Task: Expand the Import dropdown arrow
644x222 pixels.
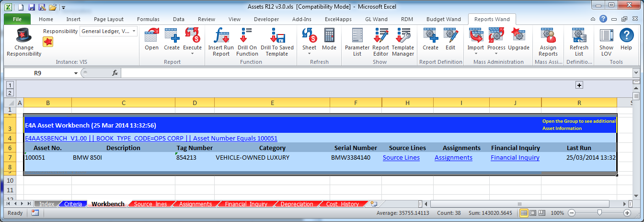Action: click(476, 54)
